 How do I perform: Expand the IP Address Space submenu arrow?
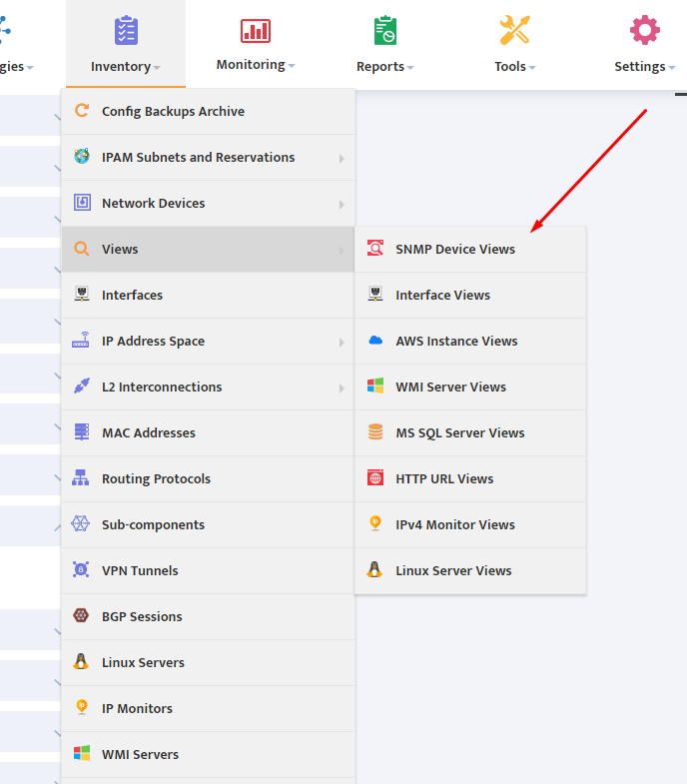pyautogui.click(x=342, y=343)
